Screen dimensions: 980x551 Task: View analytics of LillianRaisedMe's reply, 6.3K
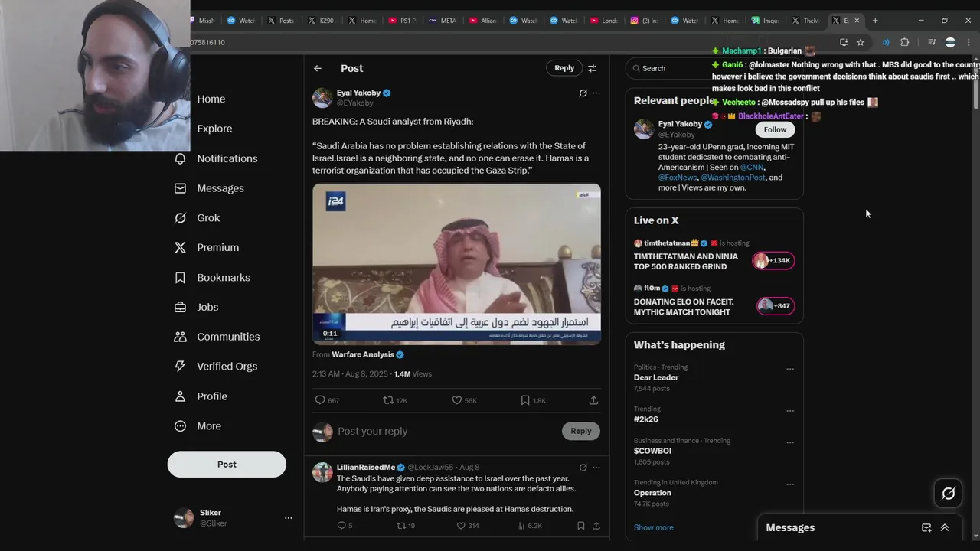pyautogui.click(x=521, y=526)
